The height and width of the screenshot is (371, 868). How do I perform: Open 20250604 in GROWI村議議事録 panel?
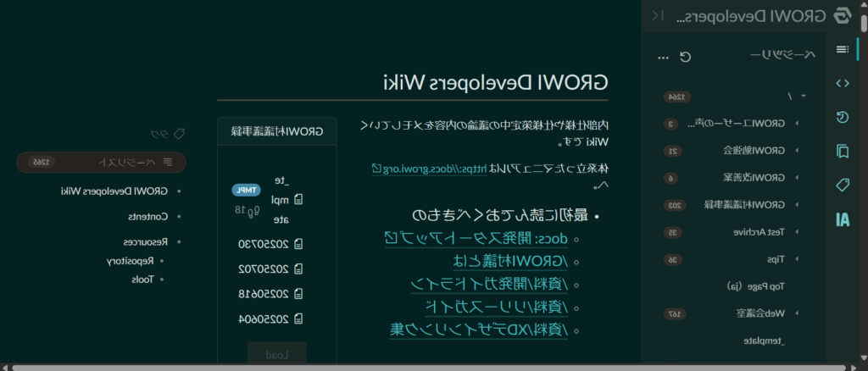[x=264, y=319]
